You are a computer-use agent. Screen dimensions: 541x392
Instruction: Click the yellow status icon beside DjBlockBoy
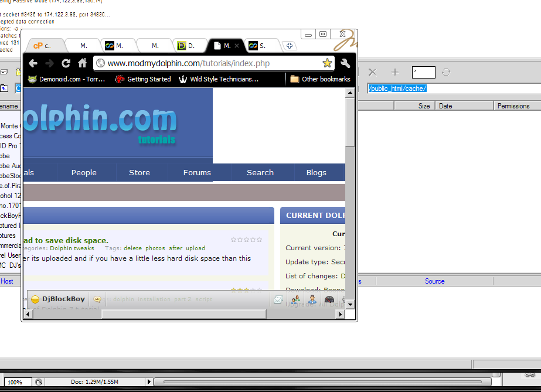[35, 299]
